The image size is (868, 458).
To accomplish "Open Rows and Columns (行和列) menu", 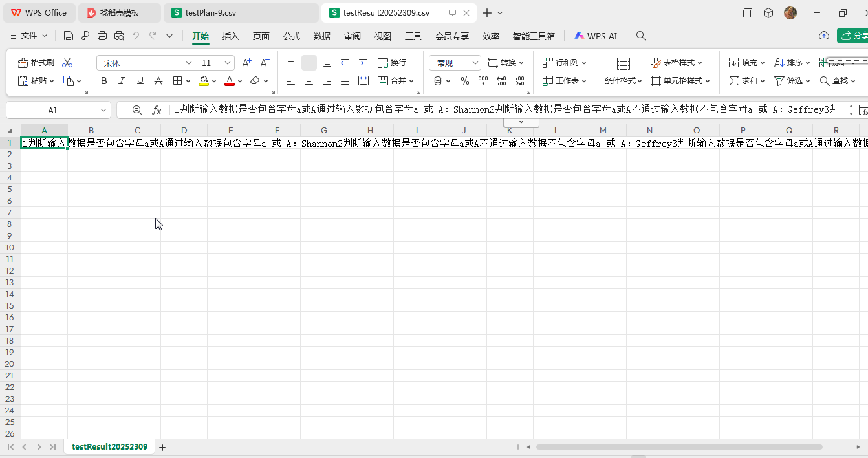I will tap(564, 63).
